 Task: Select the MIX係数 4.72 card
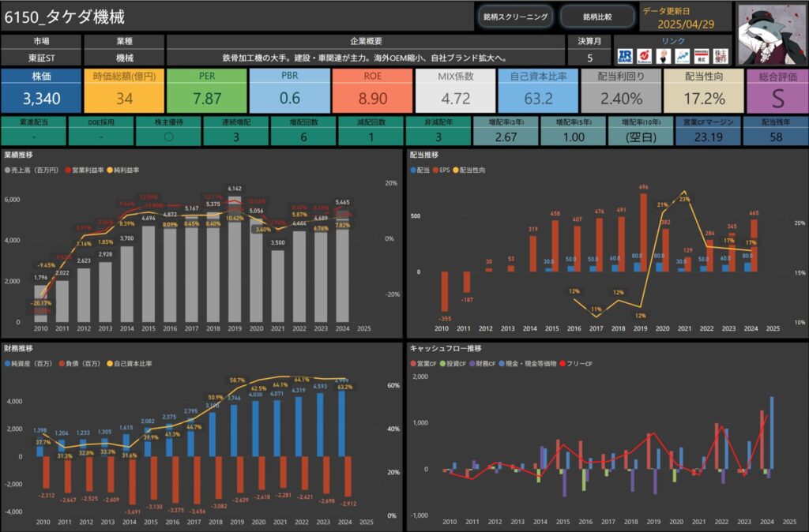click(456, 91)
